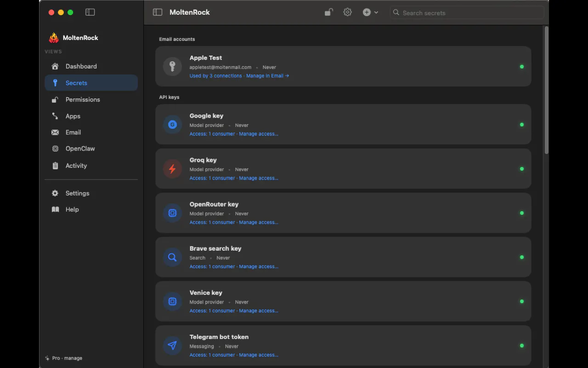588x368 pixels.
Task: Click the 'Venice key' title text
Action: 206,293
